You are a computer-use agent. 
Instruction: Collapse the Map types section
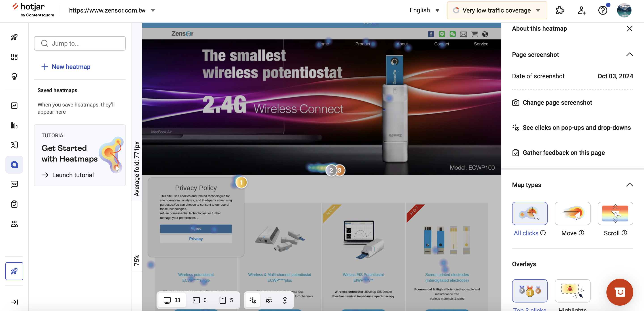click(x=629, y=185)
